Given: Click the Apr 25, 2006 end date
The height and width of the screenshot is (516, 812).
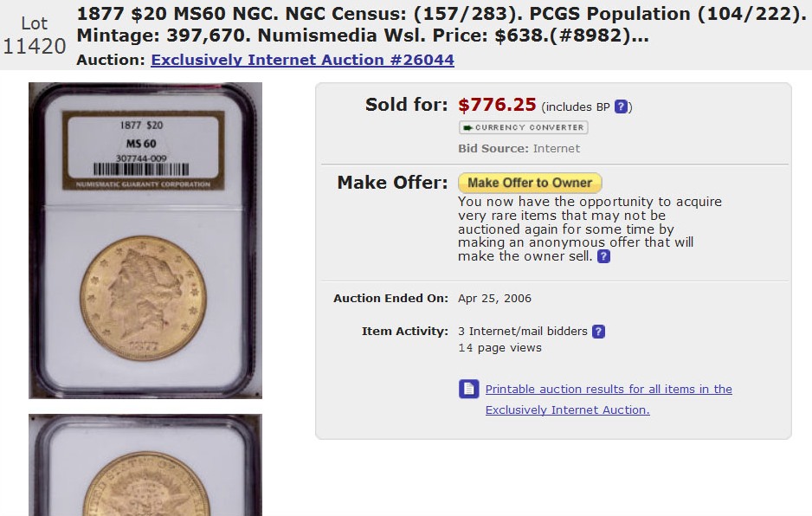Looking at the screenshot, I should pyautogui.click(x=494, y=299).
